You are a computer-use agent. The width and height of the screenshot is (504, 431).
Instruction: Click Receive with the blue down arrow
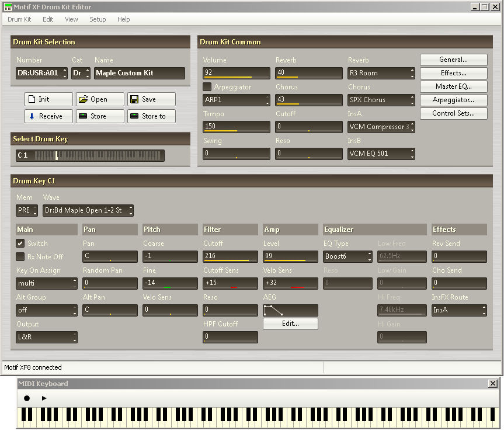48,116
